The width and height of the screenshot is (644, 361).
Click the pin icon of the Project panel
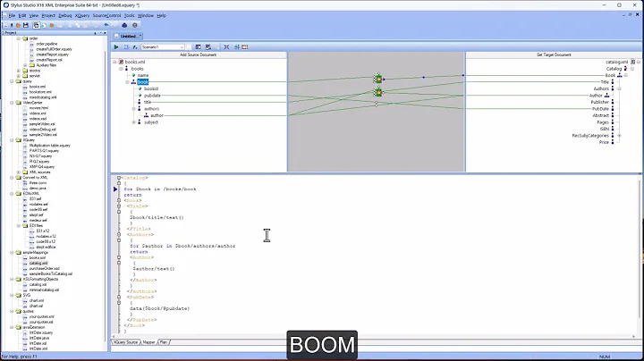(96, 33)
